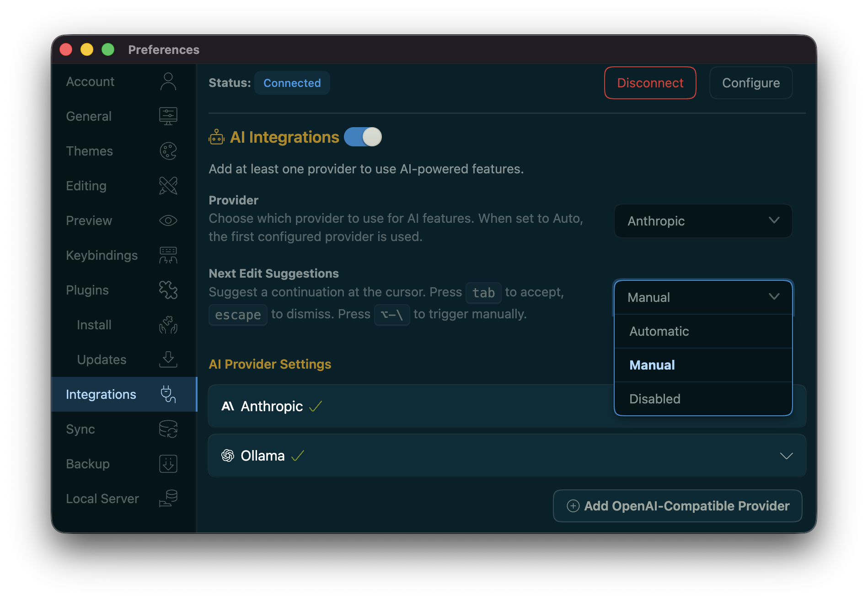
Task: Go to Backup preferences
Action: pos(124,464)
